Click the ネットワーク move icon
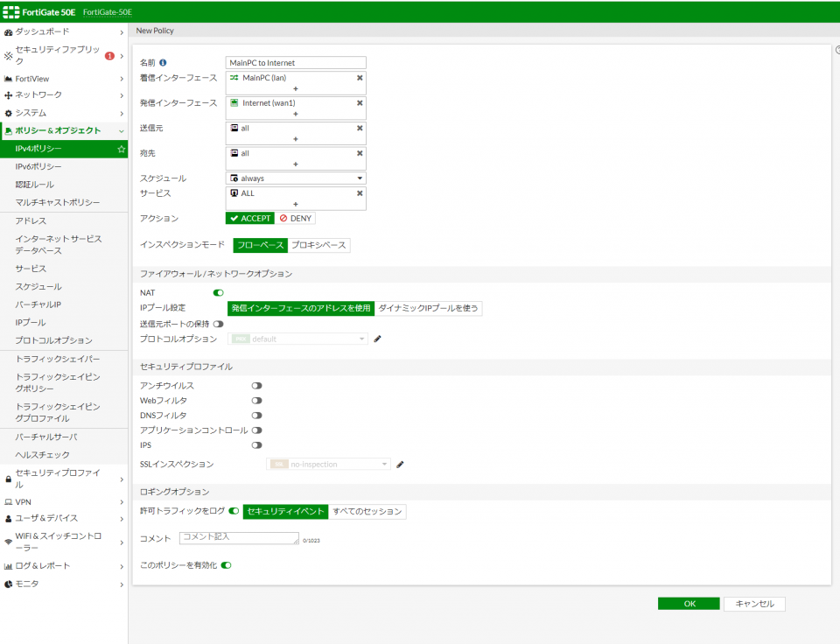 (x=8, y=95)
